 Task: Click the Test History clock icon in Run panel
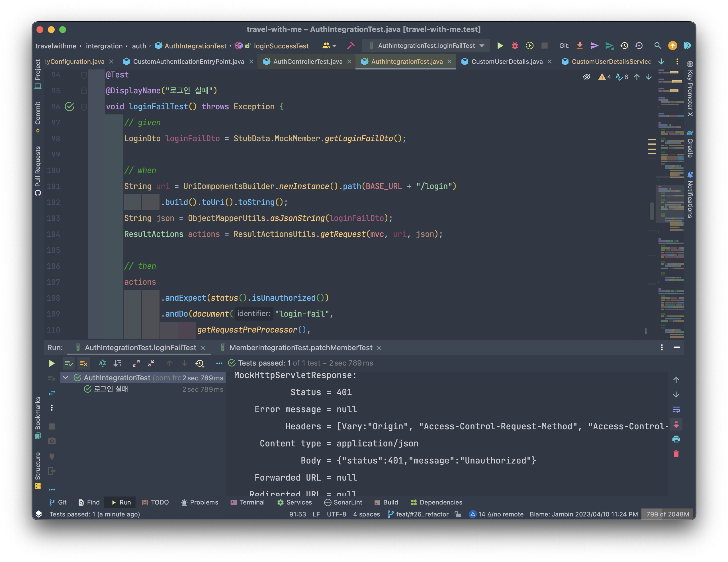click(200, 363)
